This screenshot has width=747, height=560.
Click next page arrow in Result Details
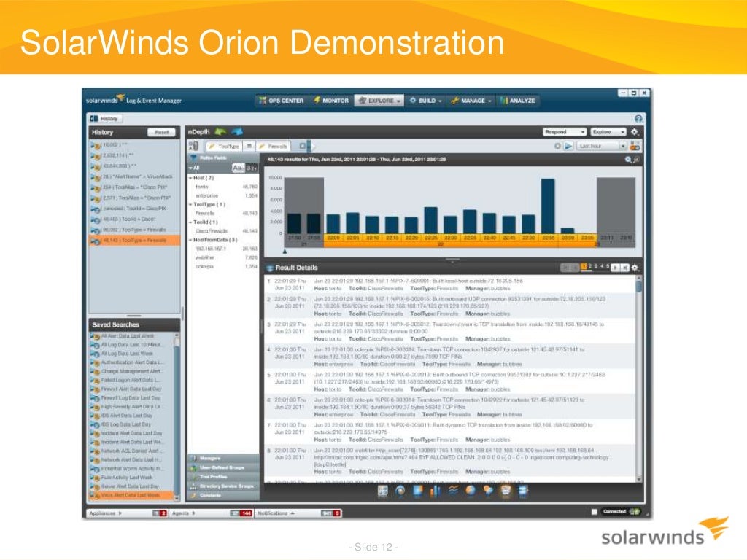coord(616,268)
